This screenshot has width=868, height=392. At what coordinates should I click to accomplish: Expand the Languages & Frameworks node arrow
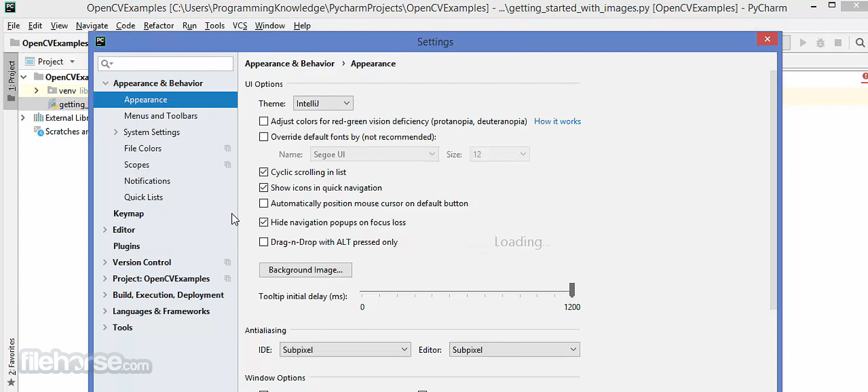(105, 311)
